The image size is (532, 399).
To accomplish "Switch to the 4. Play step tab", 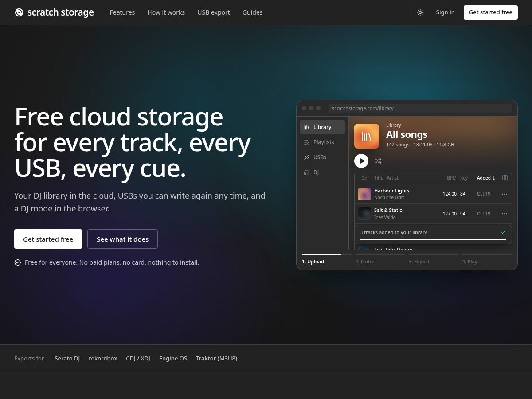I will pyautogui.click(x=487, y=259).
